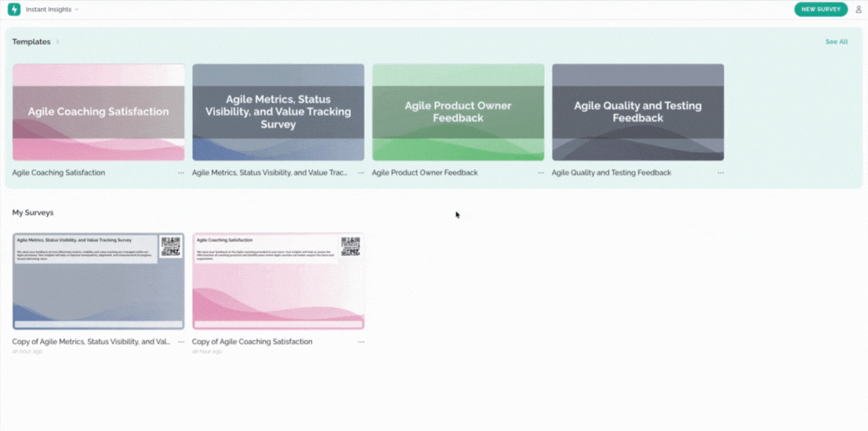Open more options for Copy of Agile Metrics survey

point(181,342)
